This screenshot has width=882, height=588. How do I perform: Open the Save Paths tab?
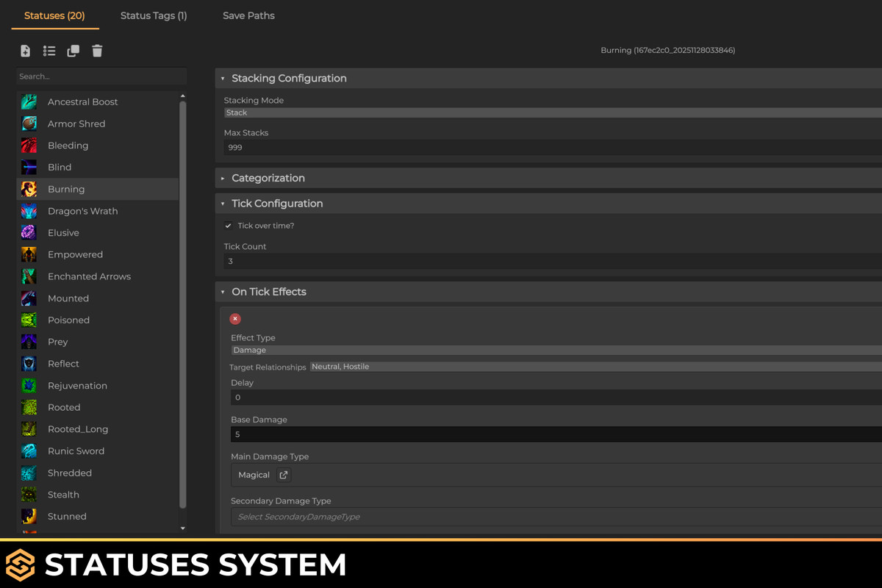[x=248, y=15]
